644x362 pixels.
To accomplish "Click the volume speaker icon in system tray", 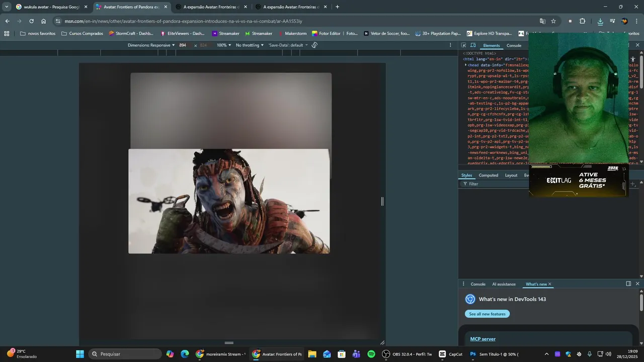I will pos(608,354).
